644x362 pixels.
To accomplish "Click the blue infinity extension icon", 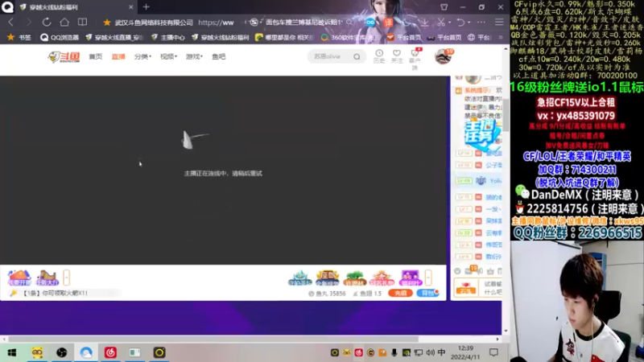I will (370, 23).
